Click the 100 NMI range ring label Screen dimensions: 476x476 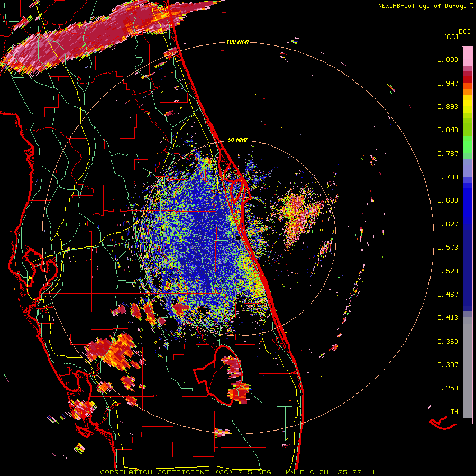coord(237,42)
